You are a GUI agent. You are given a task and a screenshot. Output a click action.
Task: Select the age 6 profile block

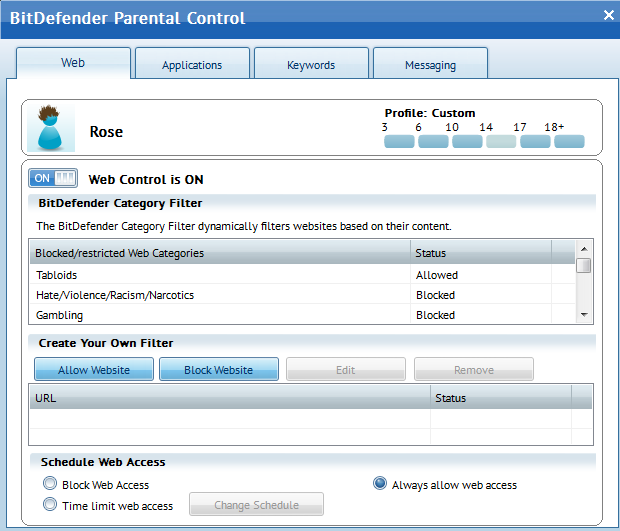click(x=433, y=141)
